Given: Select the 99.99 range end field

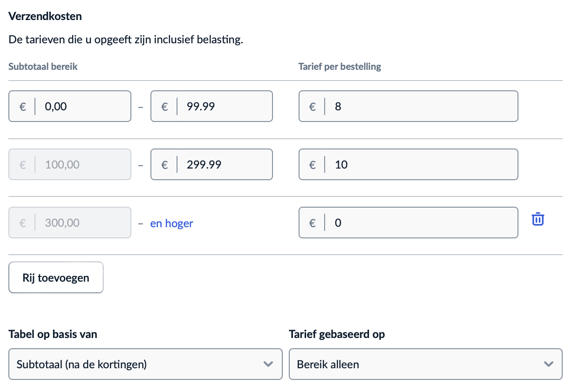Looking at the screenshot, I should pyautogui.click(x=224, y=107).
